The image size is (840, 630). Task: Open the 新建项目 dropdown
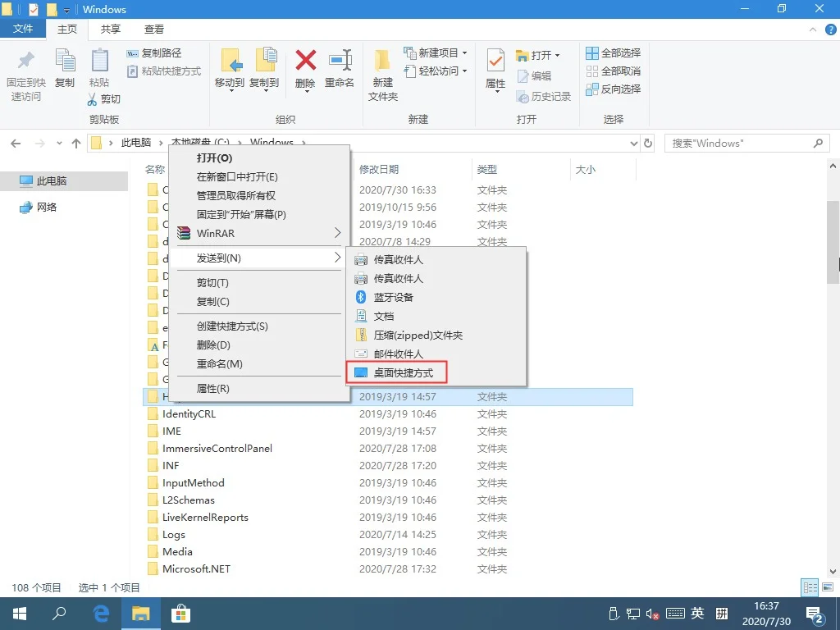[436, 53]
